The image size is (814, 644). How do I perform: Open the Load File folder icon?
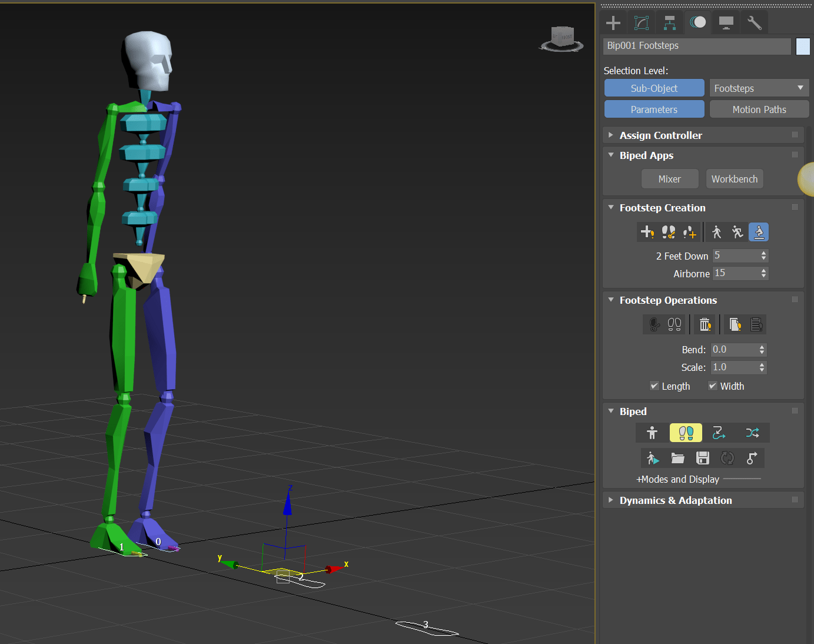[678, 458]
